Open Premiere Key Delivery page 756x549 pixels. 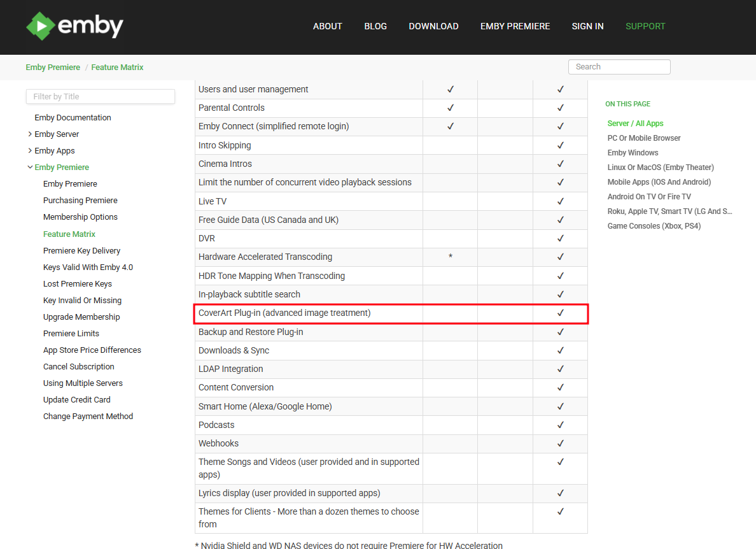point(81,251)
